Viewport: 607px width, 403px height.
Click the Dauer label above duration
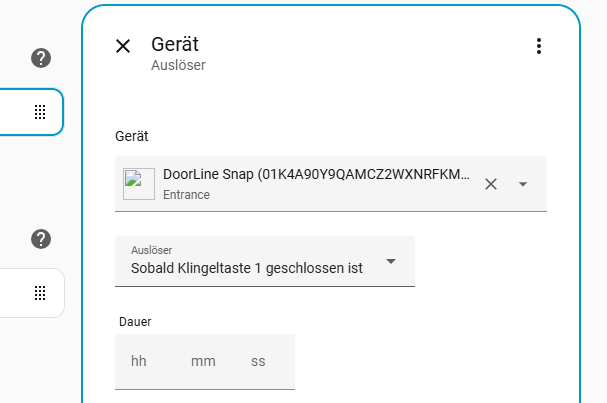(134, 321)
